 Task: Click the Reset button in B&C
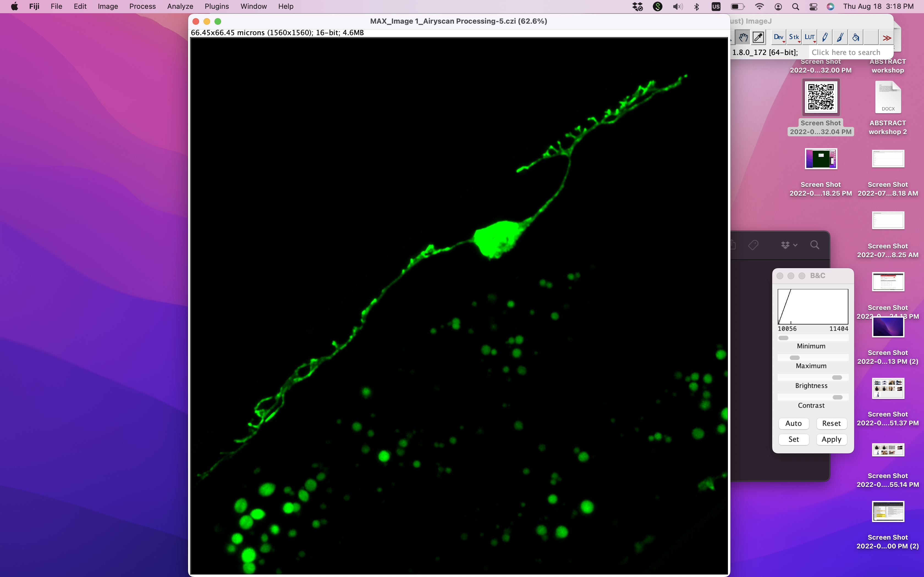[831, 423]
